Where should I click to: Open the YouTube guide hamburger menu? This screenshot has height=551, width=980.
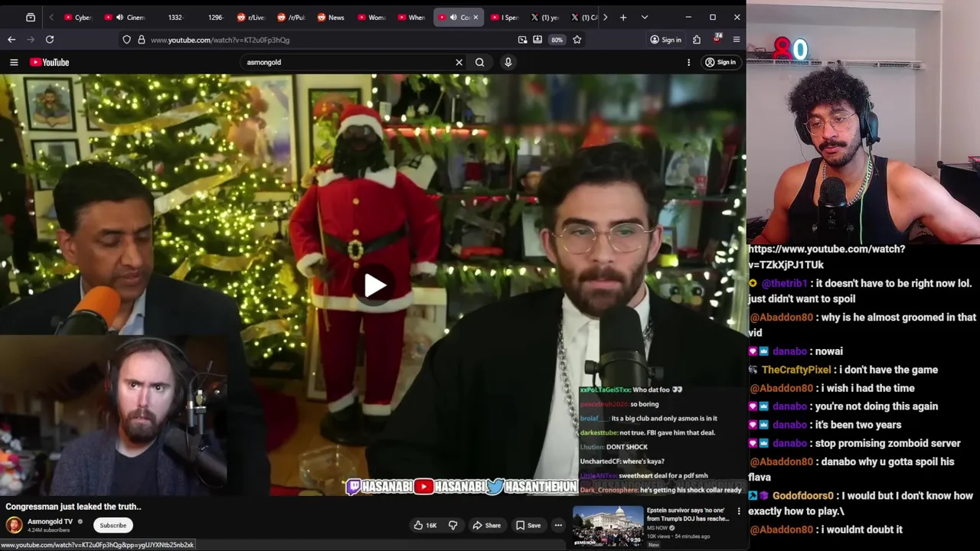pyautogui.click(x=14, y=62)
